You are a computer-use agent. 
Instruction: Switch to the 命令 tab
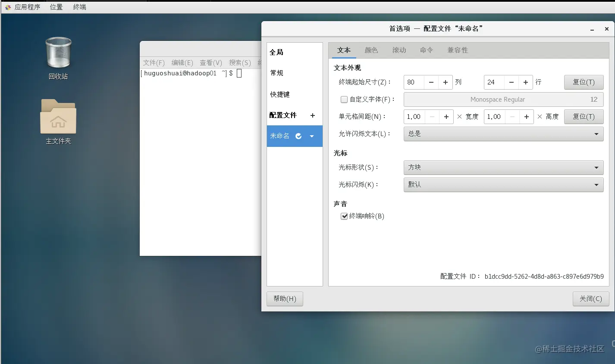[427, 50]
